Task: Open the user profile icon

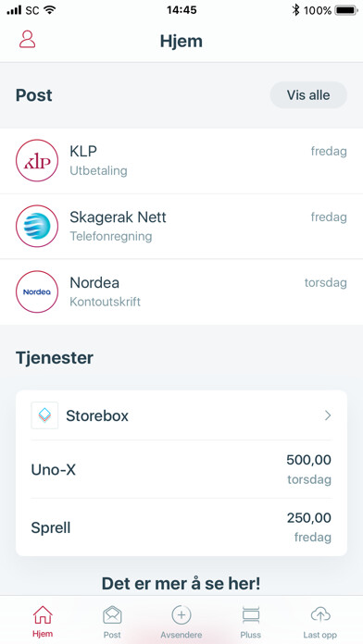Action: [x=27, y=40]
